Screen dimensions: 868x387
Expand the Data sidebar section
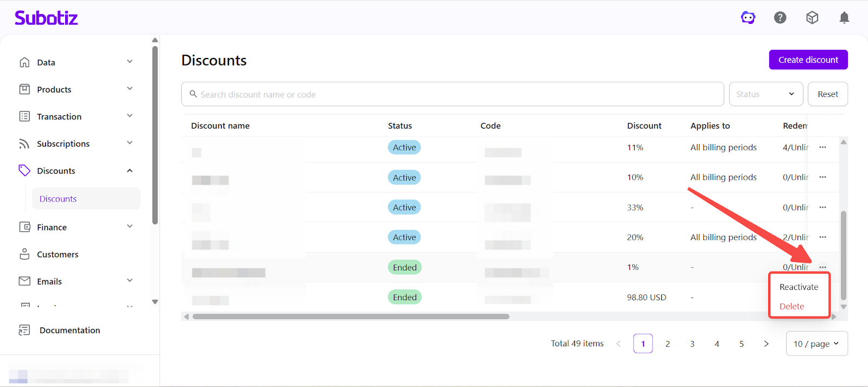click(130, 62)
